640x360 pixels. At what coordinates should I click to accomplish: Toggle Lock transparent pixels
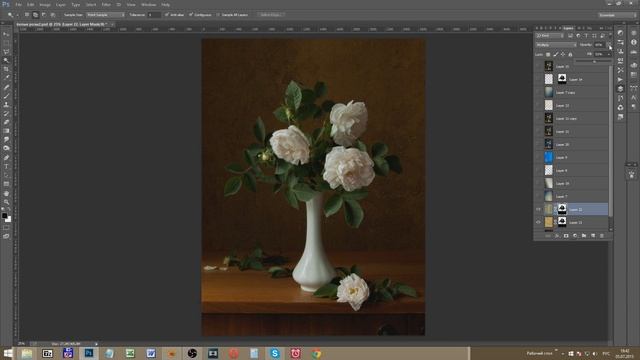(548, 54)
